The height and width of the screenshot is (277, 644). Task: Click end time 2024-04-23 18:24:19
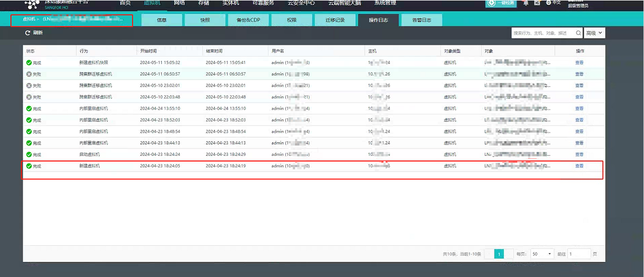click(225, 166)
